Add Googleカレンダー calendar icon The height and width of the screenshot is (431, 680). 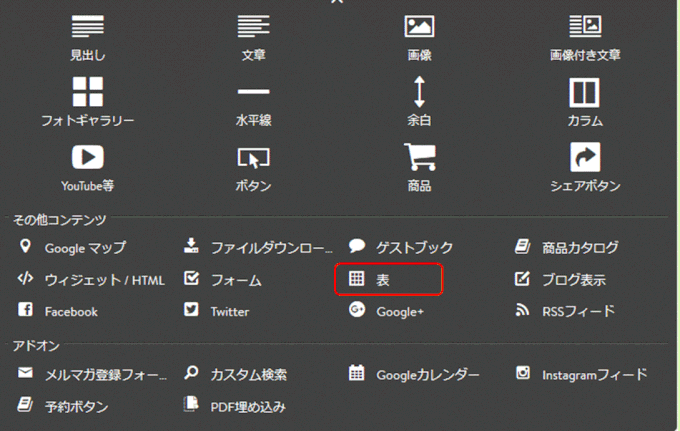[x=356, y=373]
